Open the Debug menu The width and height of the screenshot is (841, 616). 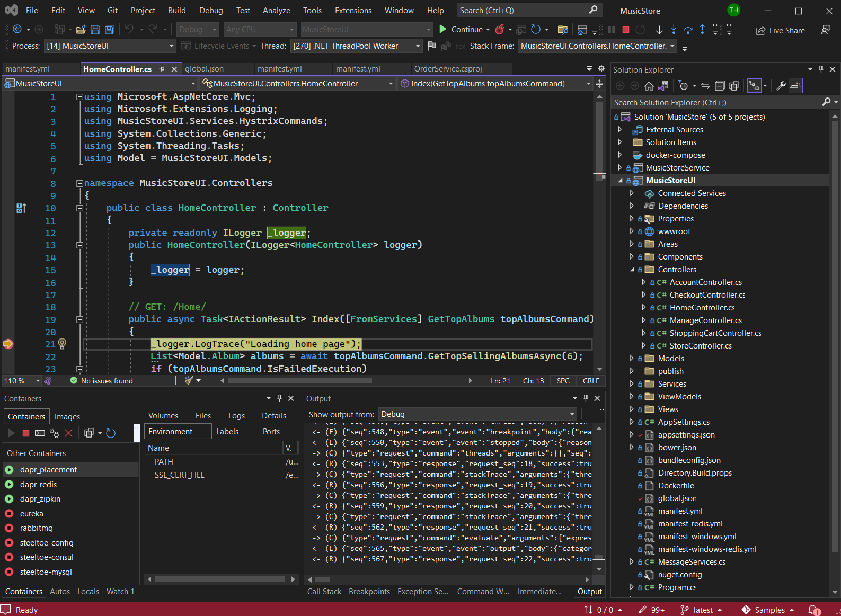pos(210,11)
